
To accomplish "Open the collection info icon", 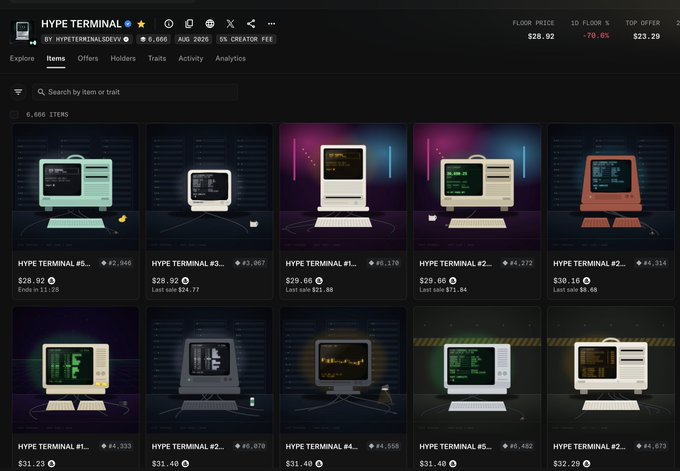I will (169, 24).
